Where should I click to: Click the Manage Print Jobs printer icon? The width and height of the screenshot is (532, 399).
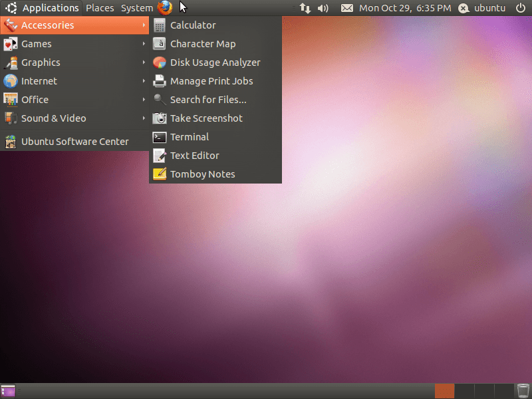click(x=159, y=81)
